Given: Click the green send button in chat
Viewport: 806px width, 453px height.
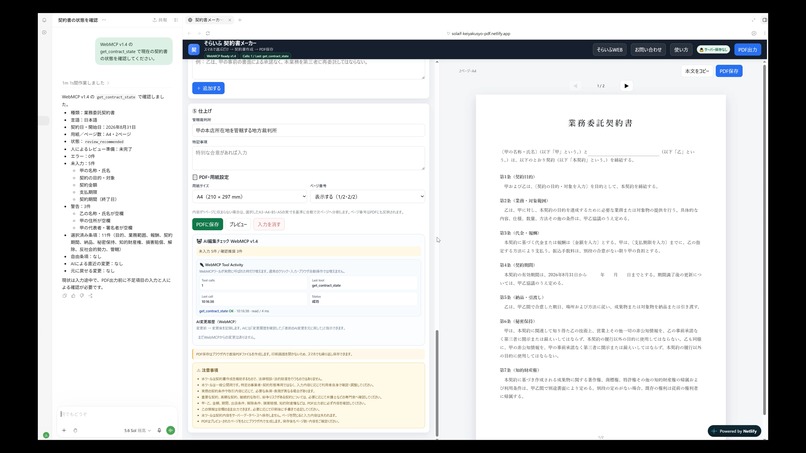Looking at the screenshot, I should 171,430.
